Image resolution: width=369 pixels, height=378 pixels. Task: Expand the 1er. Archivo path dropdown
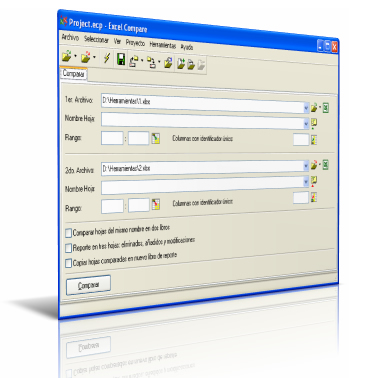pos(306,108)
